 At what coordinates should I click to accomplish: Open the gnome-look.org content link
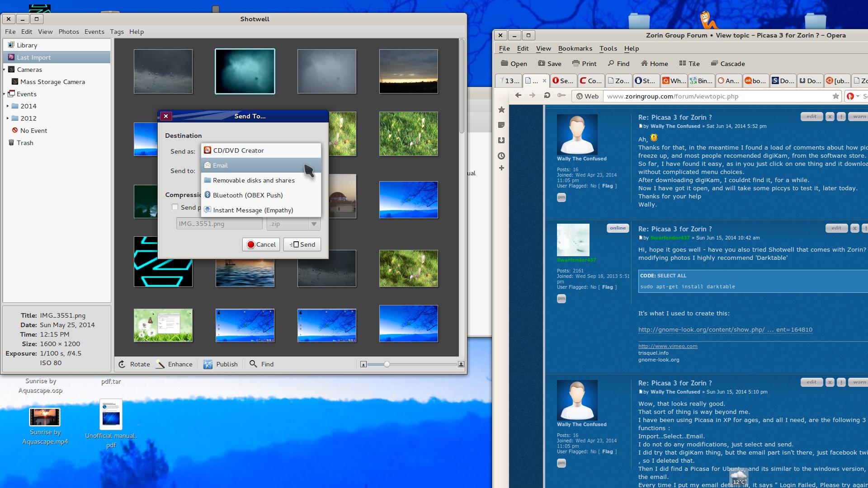coord(725,330)
